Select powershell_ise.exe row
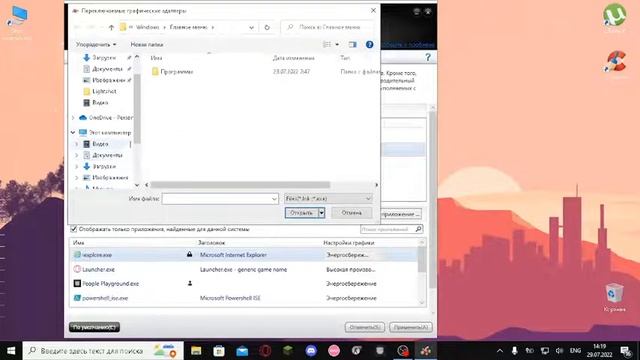640x360 pixels. coord(243,298)
